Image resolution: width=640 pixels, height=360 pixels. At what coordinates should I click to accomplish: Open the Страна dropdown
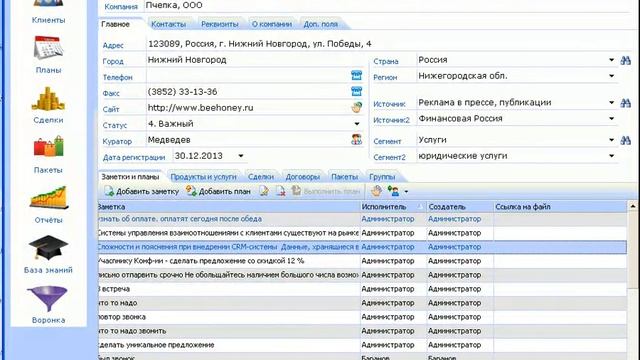pos(611,60)
